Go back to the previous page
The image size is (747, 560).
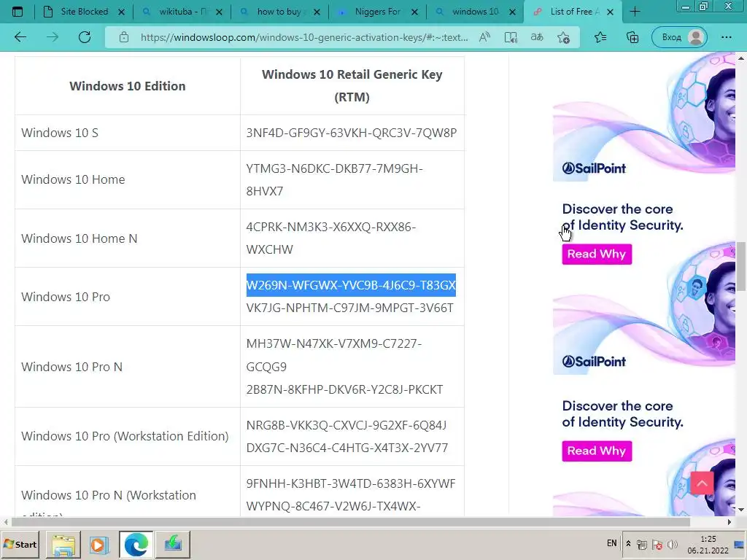[20, 37]
